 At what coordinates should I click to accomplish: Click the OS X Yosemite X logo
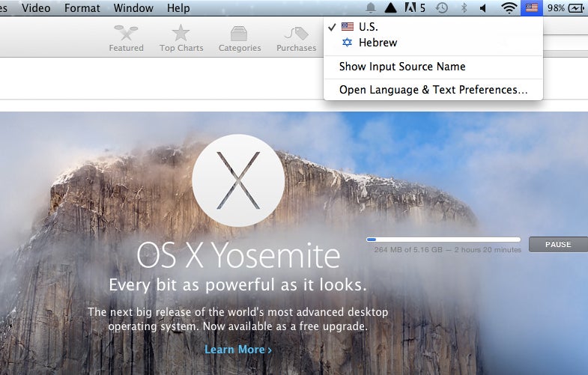coord(238,180)
